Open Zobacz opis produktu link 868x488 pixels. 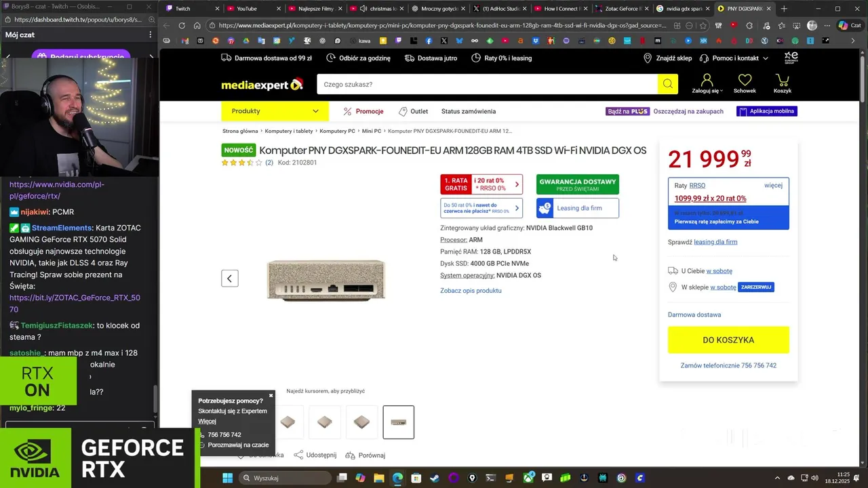[x=471, y=291]
